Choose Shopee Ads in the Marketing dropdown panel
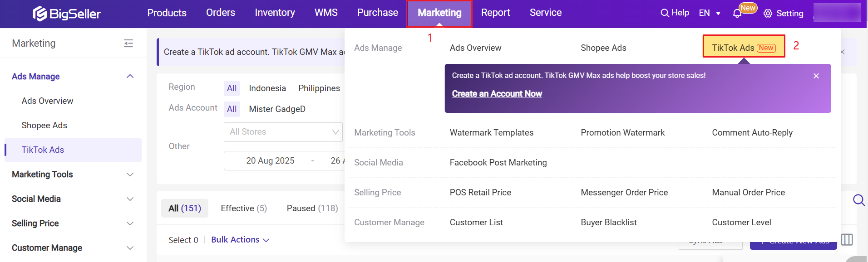 point(603,48)
